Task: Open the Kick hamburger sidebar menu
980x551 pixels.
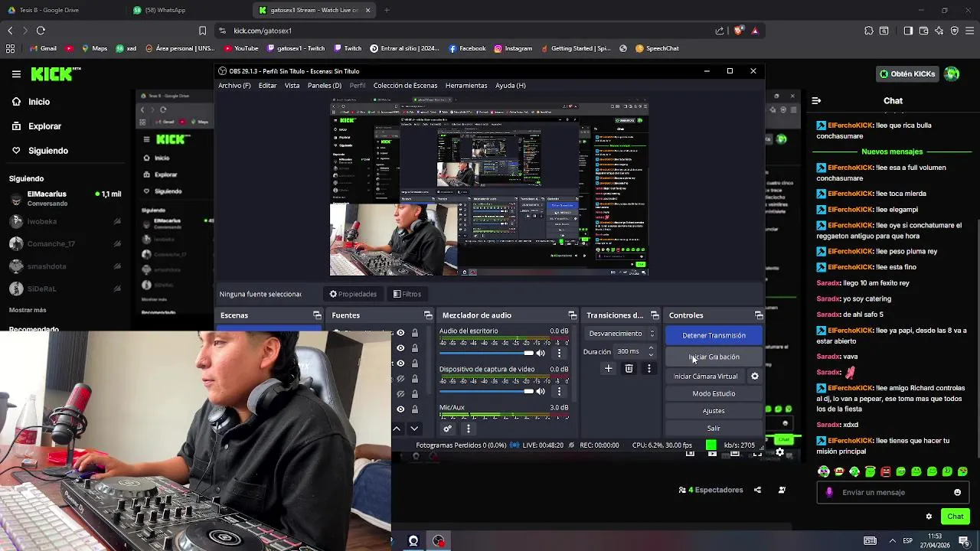Action: click(16, 74)
